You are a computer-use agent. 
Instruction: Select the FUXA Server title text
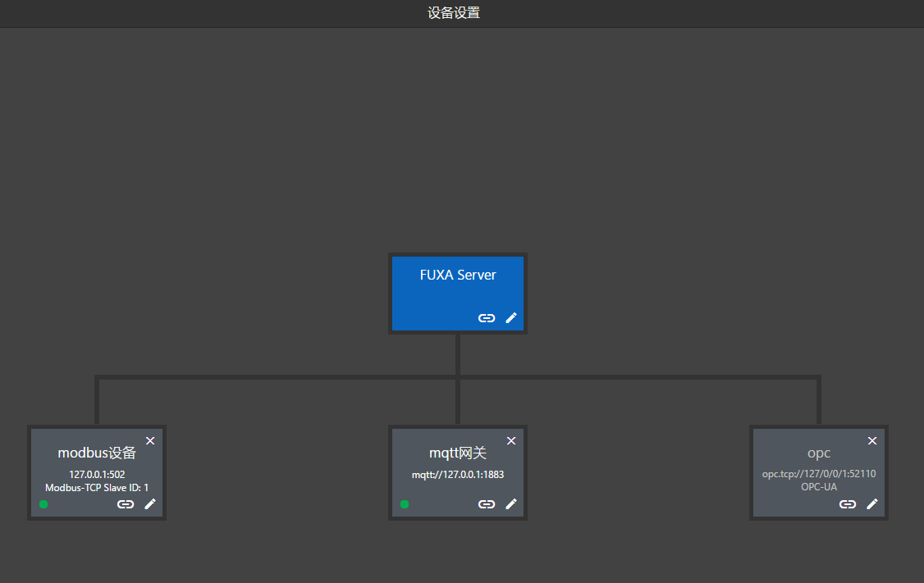pos(458,275)
